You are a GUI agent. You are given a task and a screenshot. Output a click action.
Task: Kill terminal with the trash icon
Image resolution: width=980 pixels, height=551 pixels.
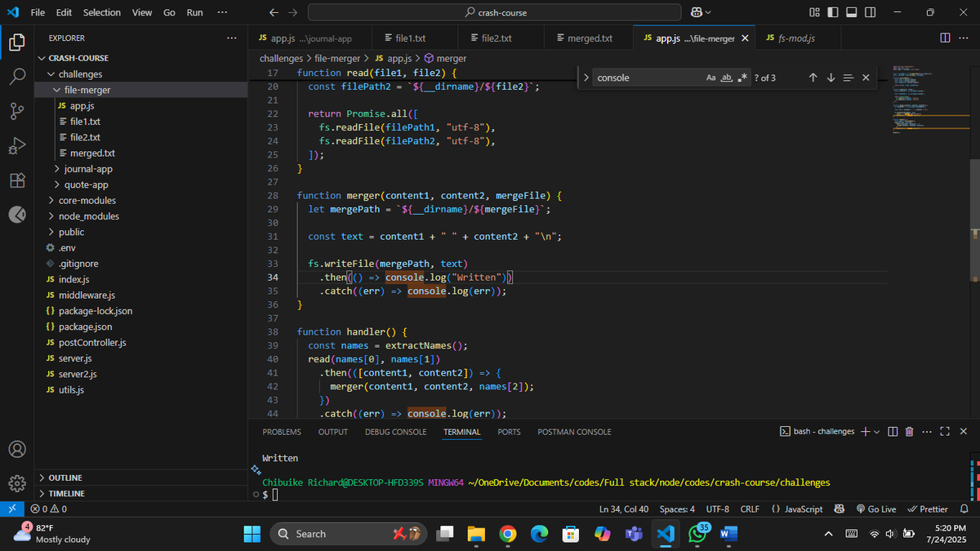tap(909, 431)
